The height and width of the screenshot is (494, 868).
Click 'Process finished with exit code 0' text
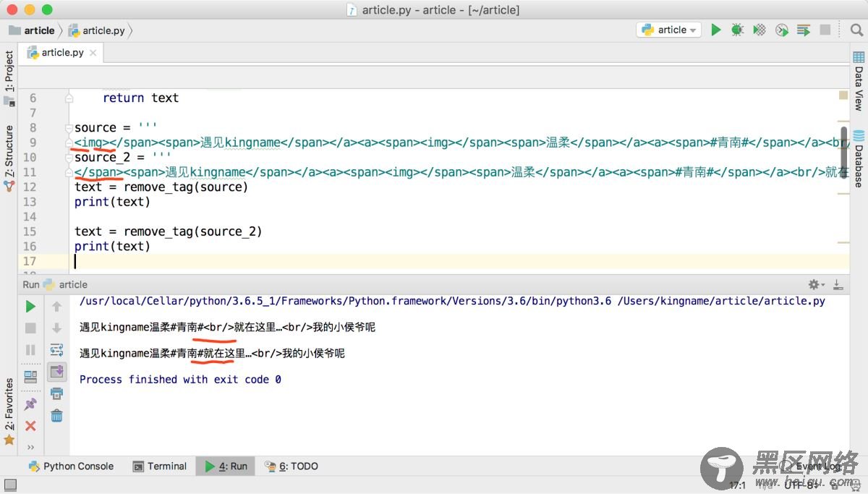click(x=180, y=379)
